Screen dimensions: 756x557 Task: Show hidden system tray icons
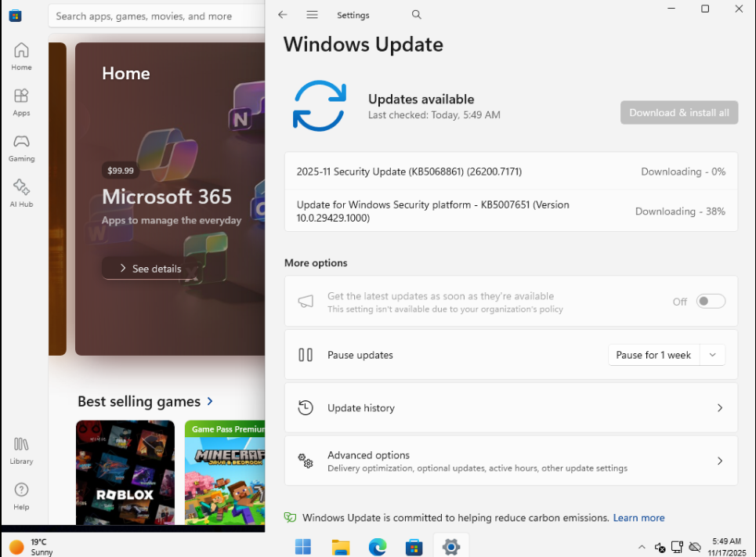point(642,547)
